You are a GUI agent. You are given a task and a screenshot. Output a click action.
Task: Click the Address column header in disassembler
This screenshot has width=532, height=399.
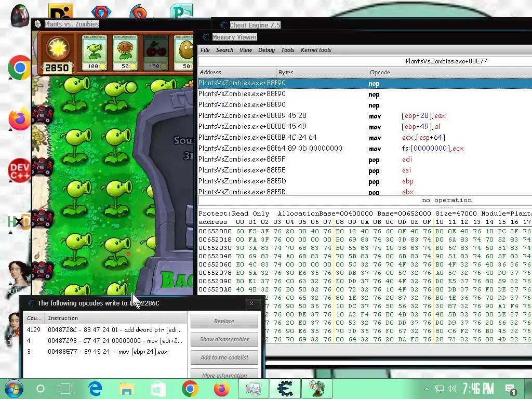click(x=237, y=72)
